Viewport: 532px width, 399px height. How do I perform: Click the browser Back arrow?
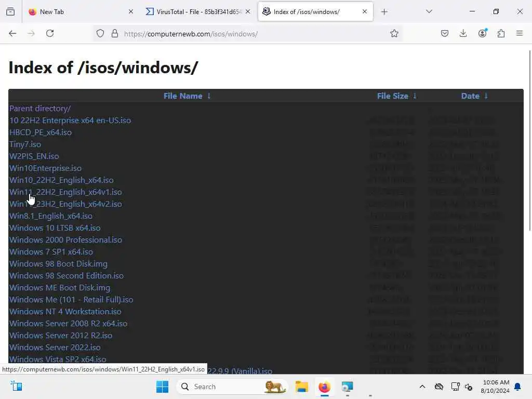pyautogui.click(x=12, y=33)
